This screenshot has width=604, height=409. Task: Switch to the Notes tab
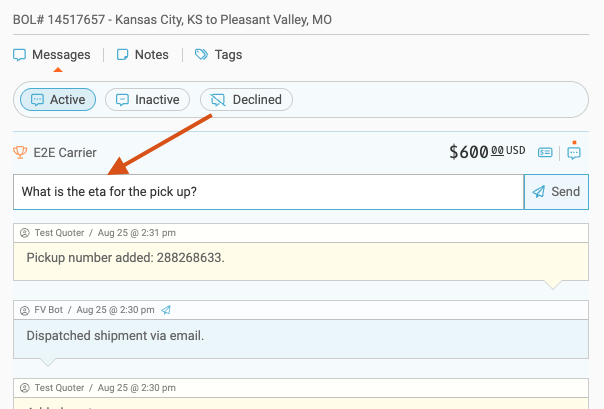click(x=143, y=55)
